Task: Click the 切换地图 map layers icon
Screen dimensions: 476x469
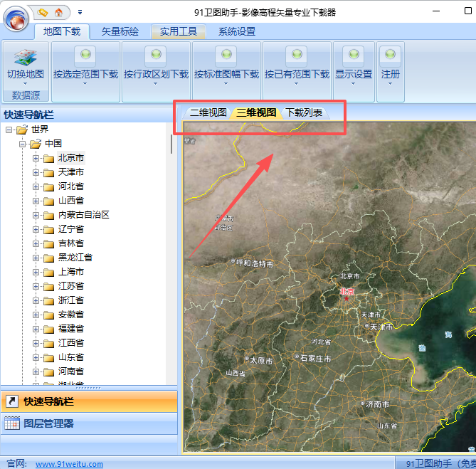Action: [26, 57]
